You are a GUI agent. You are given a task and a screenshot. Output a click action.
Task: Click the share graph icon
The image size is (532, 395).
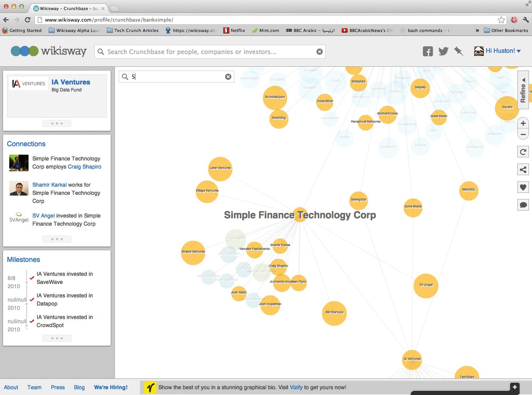(x=523, y=169)
